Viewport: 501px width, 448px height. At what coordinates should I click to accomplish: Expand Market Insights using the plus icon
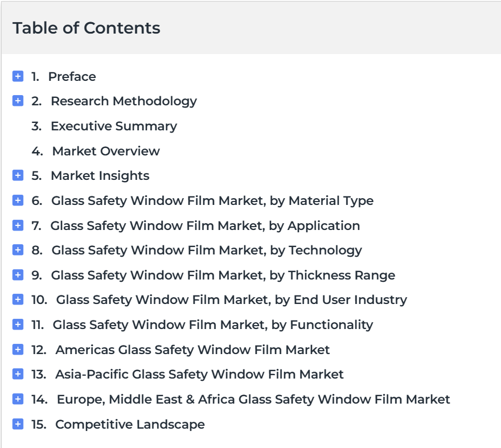point(18,175)
